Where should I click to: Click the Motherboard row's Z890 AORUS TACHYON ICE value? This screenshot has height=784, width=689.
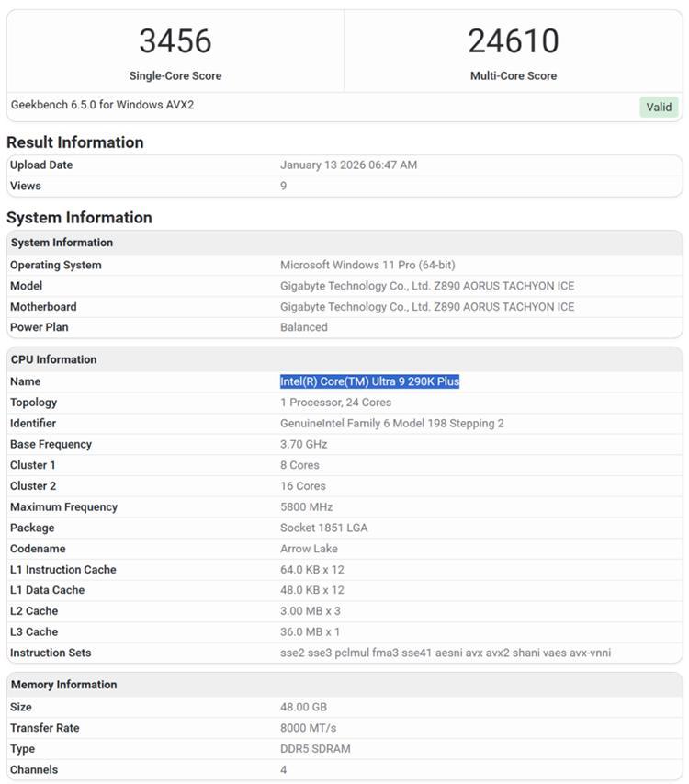[427, 307]
